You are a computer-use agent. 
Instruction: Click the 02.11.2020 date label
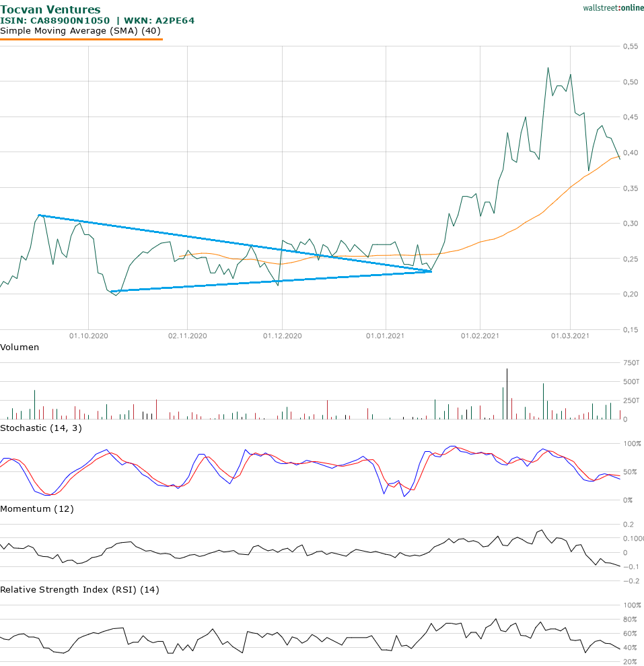188,336
